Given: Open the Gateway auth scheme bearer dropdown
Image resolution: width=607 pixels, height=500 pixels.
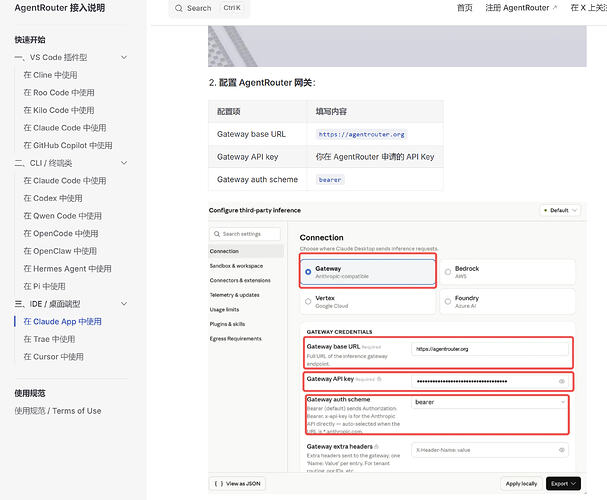Looking at the screenshot, I should (490, 402).
